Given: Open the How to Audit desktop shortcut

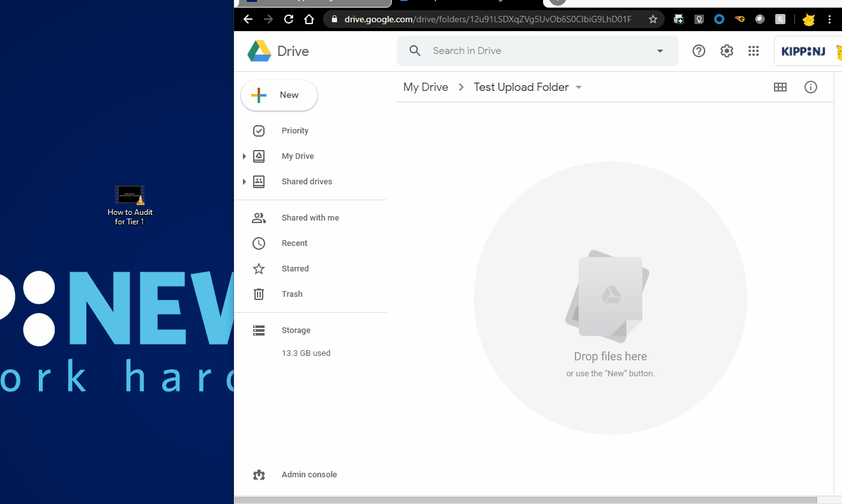Looking at the screenshot, I should 130,197.
